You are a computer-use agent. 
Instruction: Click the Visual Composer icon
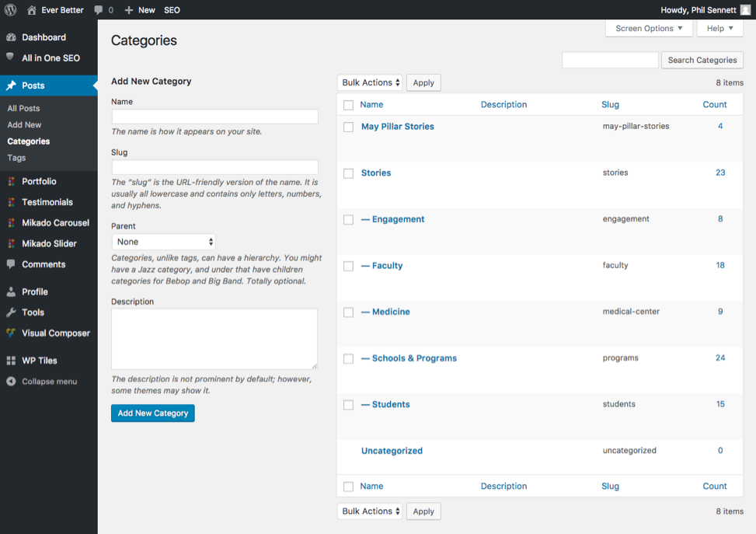[11, 333]
